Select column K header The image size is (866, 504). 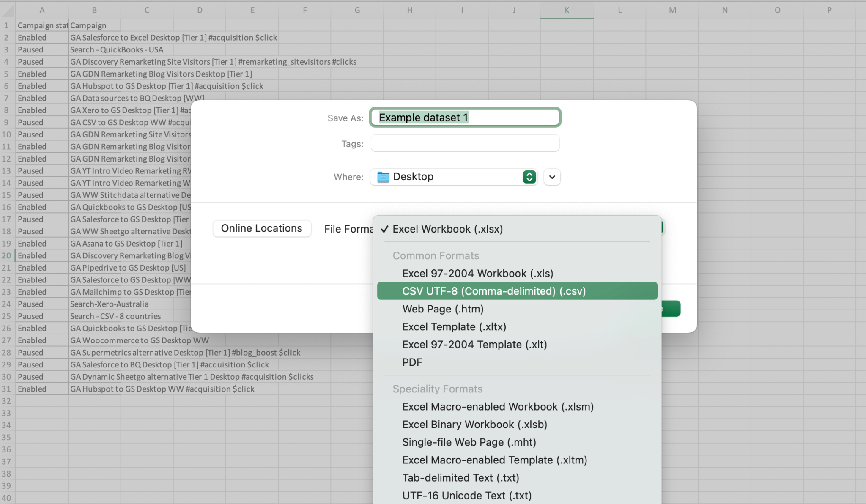(x=567, y=10)
